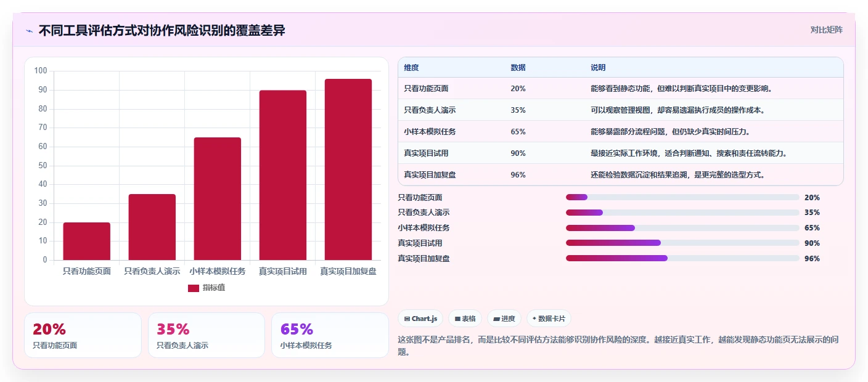868x382 pixels.
Task: Click the 小样本模拟任务 progress bar
Action: point(682,228)
